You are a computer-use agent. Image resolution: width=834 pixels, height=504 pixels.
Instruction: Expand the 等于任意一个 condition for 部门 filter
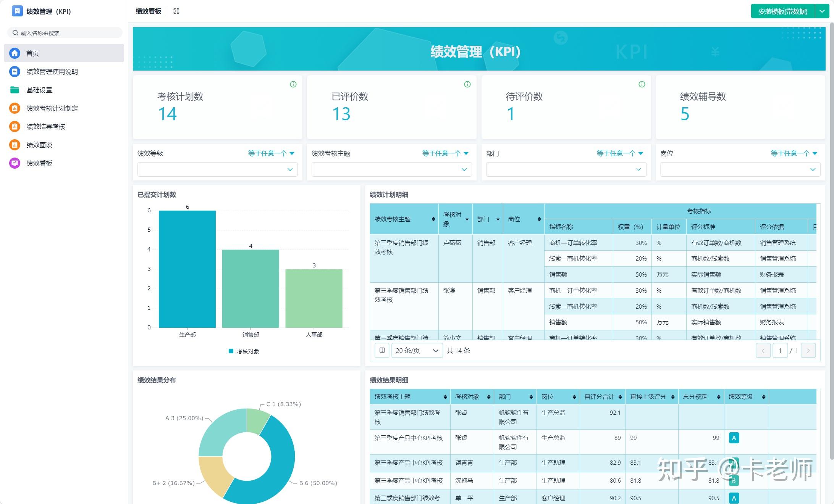tap(620, 153)
